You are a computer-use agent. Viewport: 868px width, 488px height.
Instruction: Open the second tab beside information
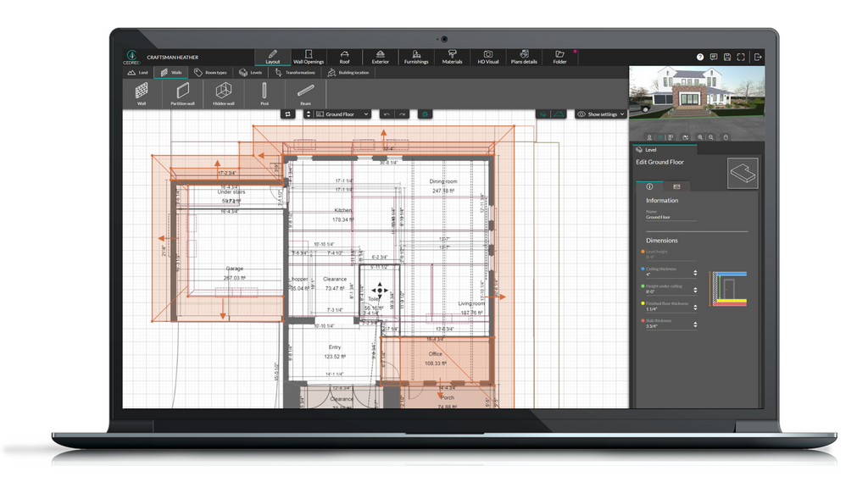coord(676,186)
